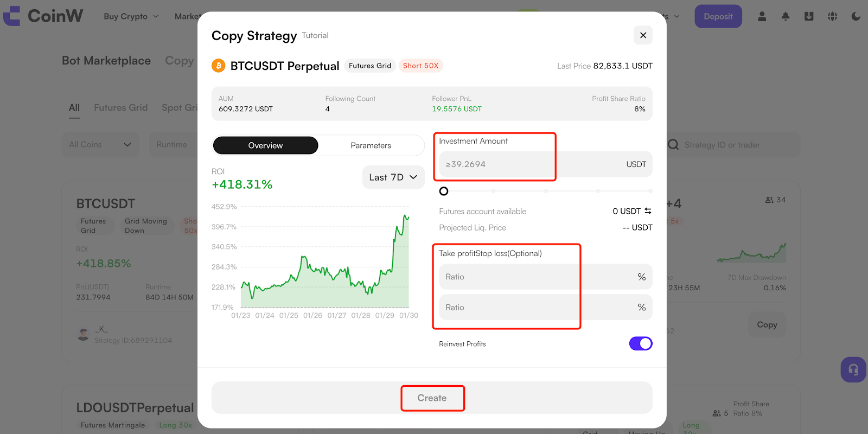Expand the Last 7D period dropdown

pos(393,177)
